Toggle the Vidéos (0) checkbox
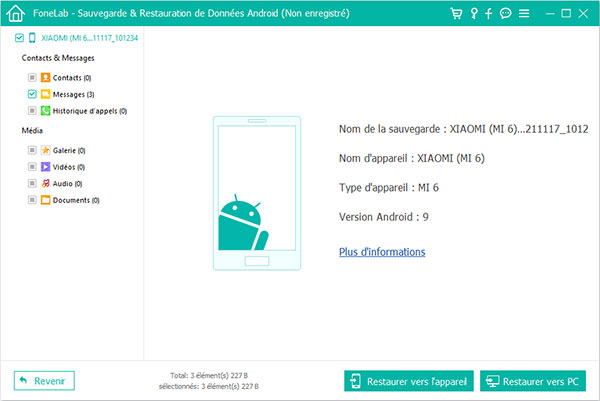 point(32,166)
